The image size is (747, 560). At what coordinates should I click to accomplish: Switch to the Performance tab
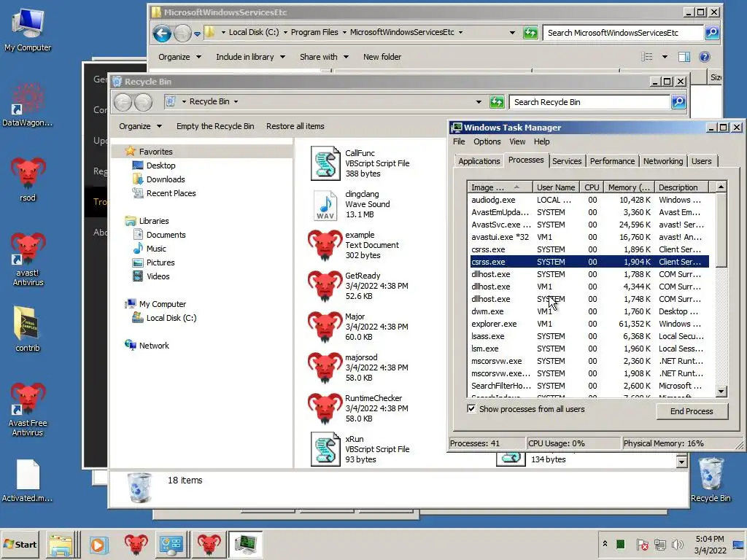click(x=612, y=161)
